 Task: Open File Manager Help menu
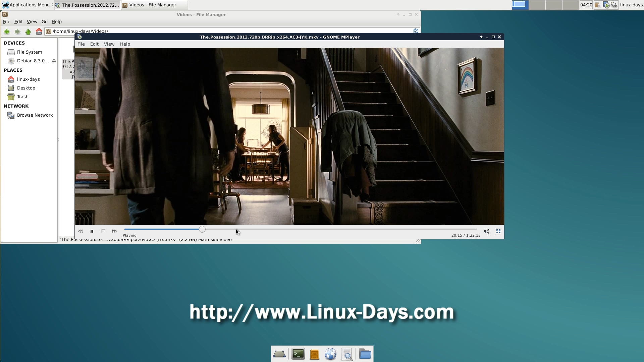coord(57,21)
